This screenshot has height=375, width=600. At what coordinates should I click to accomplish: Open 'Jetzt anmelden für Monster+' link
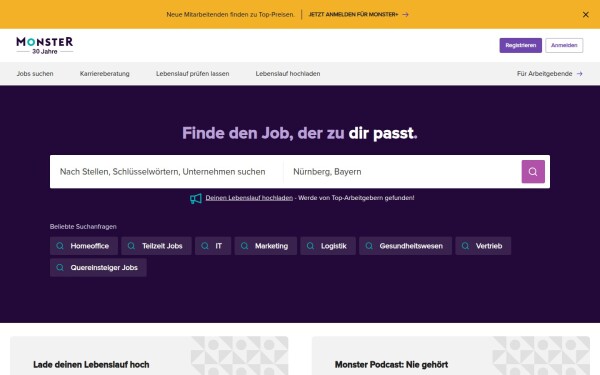(358, 15)
